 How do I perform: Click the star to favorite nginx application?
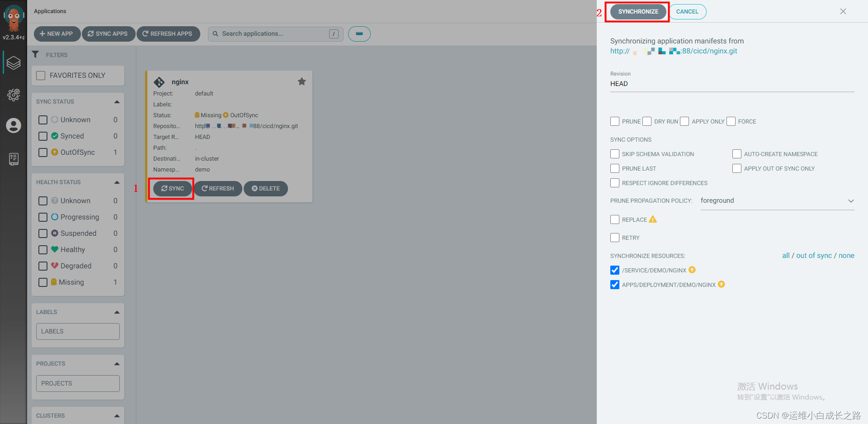[x=302, y=81]
